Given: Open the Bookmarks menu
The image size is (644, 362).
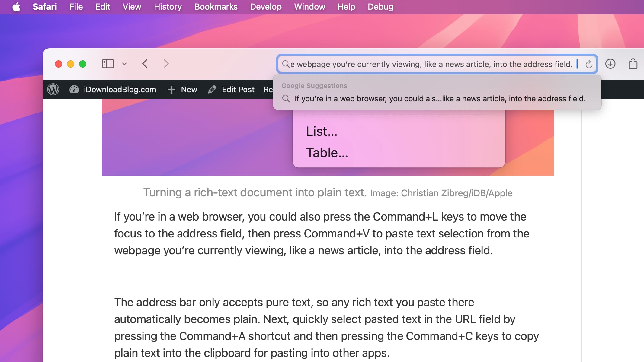Looking at the screenshot, I should [x=216, y=7].
